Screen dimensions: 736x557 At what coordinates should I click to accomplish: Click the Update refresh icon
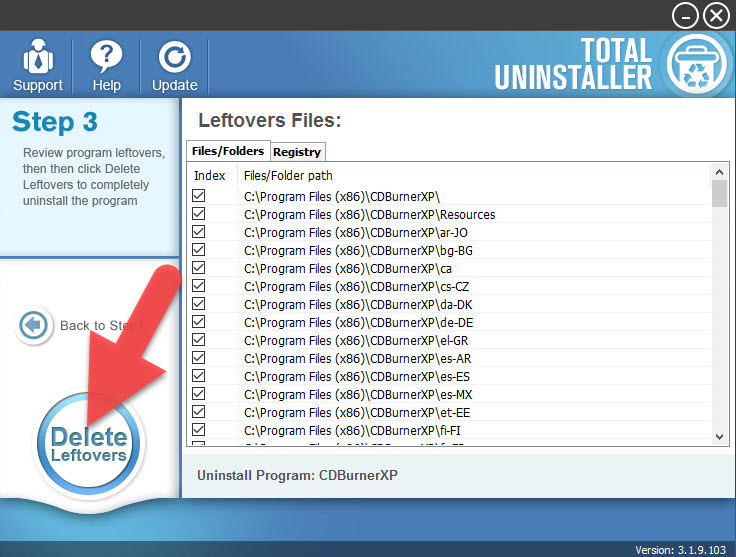point(175,58)
